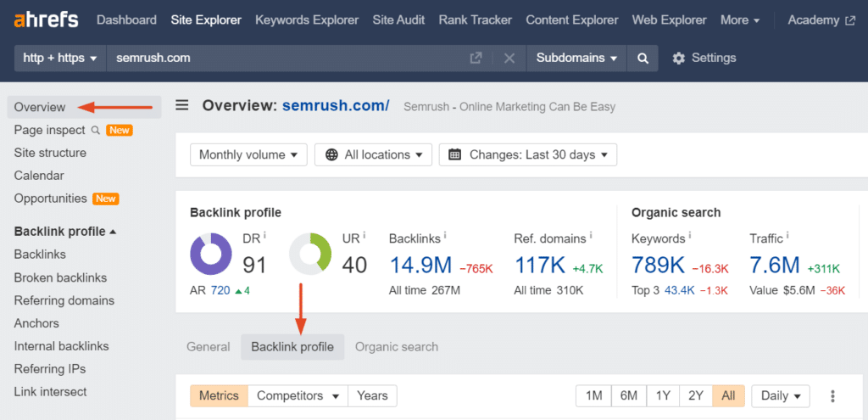Screen dimensions: 868x420
Task: Switch to the General tab
Action: [209, 347]
